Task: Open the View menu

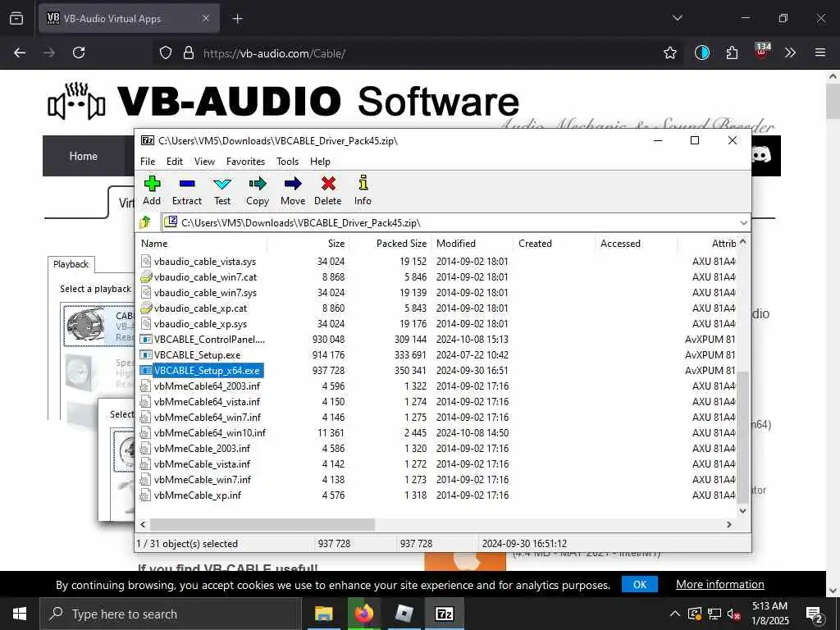Action: click(x=204, y=162)
